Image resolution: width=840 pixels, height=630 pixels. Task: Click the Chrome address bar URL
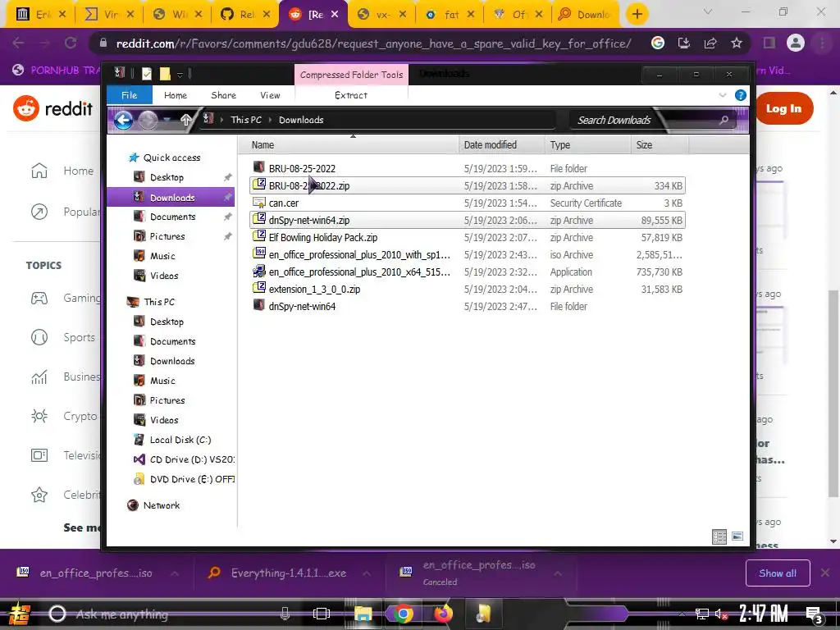pos(373,43)
